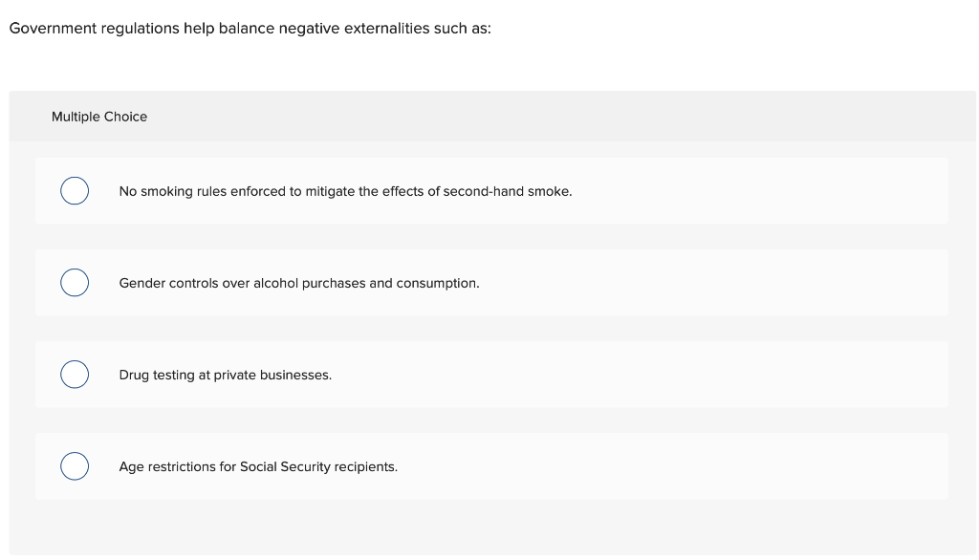Click the 'Age restrictions for Social Security' answer text

tap(257, 466)
